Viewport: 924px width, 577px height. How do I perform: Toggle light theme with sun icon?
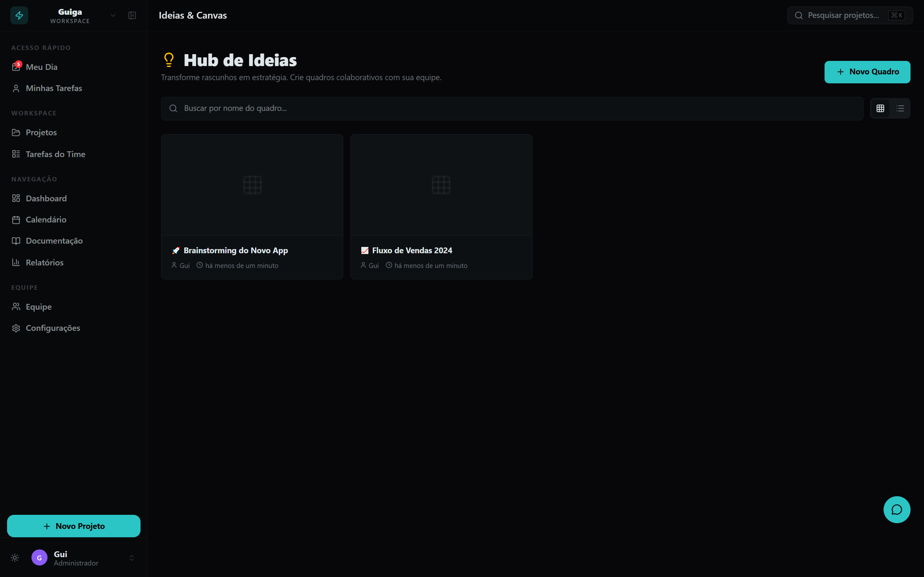tap(15, 557)
